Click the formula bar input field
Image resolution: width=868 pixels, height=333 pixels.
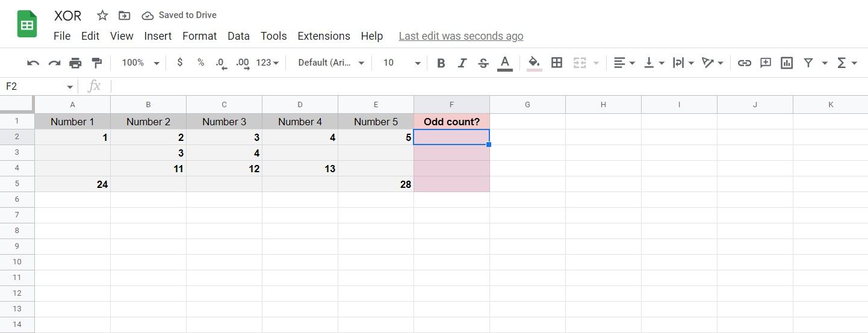[x=482, y=87]
